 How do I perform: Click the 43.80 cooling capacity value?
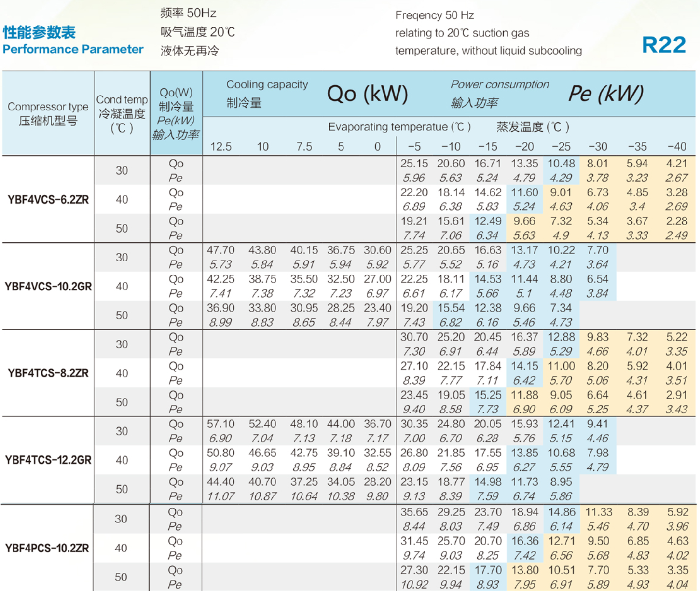[x=262, y=250]
